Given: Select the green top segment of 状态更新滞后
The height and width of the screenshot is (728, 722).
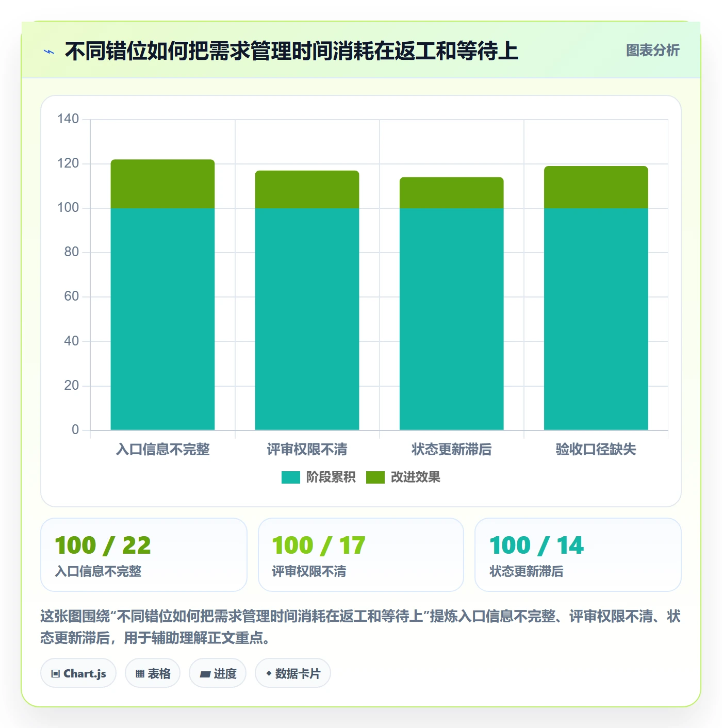Looking at the screenshot, I should pos(451,193).
